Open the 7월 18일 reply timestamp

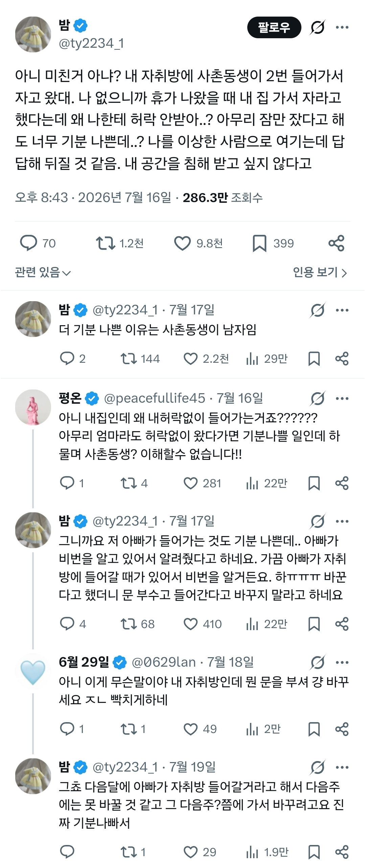tap(230, 662)
